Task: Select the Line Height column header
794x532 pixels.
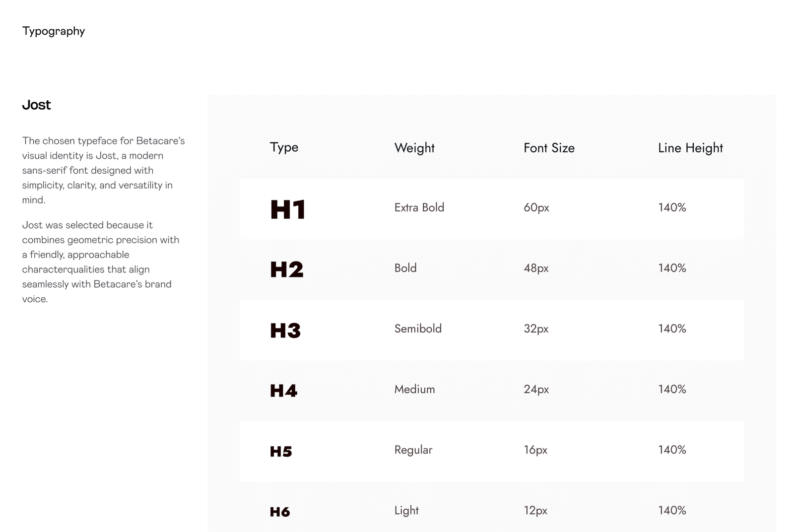Action: pyautogui.click(x=690, y=148)
